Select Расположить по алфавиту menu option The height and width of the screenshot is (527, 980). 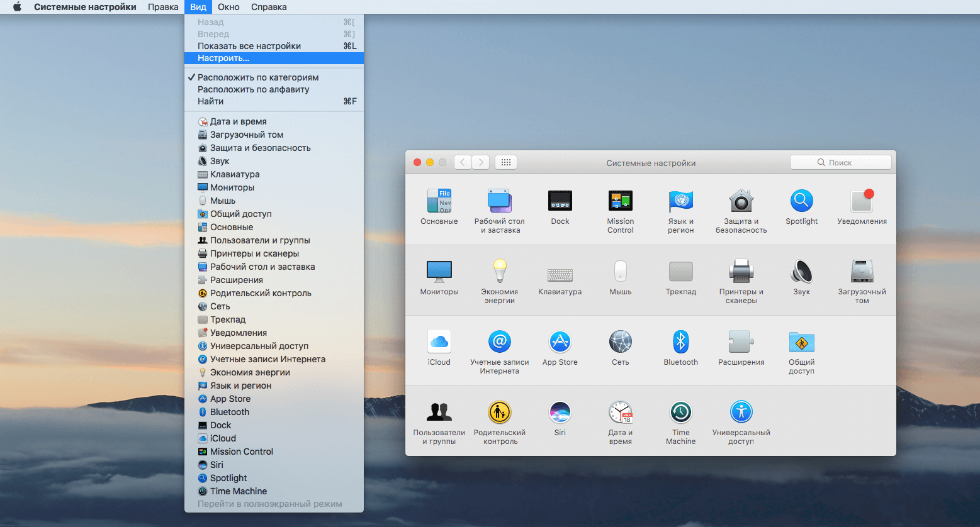tap(274, 89)
